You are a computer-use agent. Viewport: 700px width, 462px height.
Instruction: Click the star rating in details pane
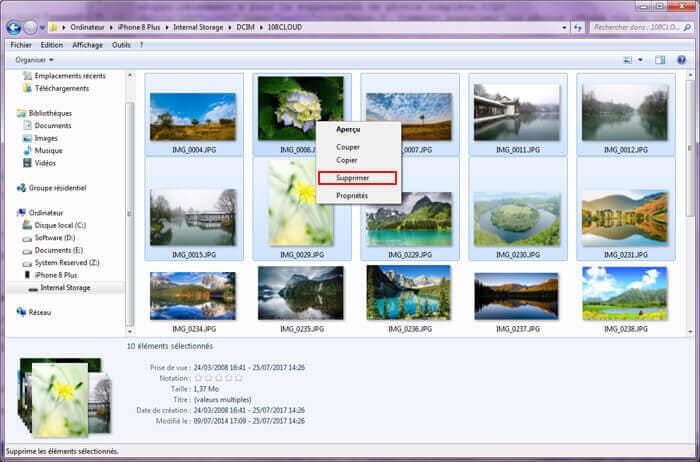click(217, 378)
